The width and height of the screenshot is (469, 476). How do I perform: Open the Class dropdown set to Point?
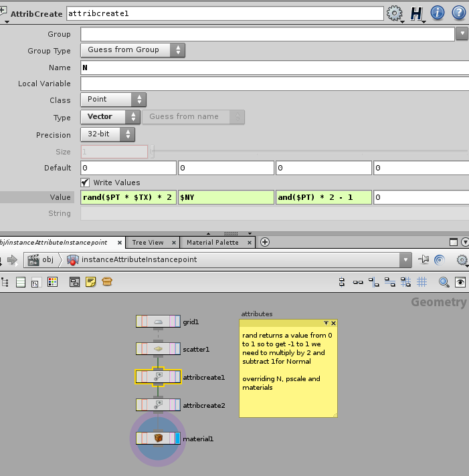pyautogui.click(x=113, y=100)
